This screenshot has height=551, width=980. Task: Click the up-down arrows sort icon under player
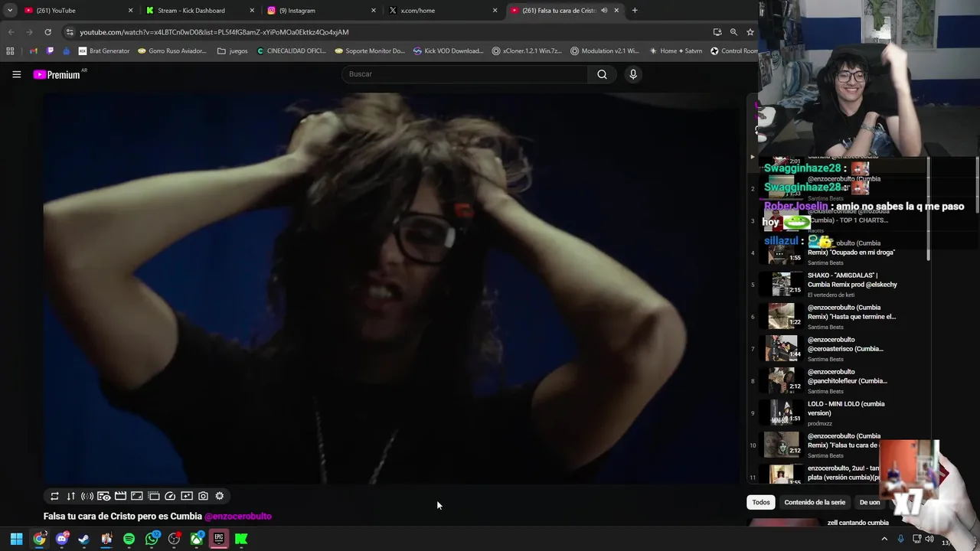[71, 496]
